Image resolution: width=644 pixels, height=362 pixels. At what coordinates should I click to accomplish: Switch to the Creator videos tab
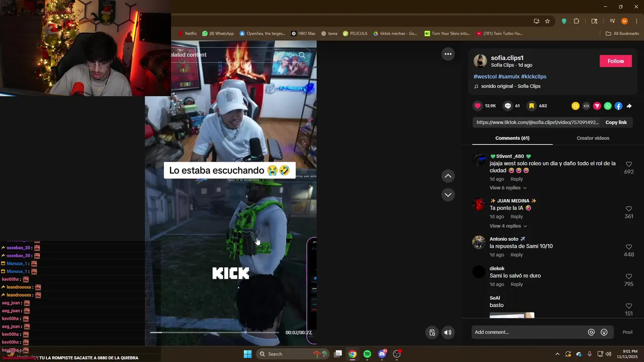coord(593,138)
